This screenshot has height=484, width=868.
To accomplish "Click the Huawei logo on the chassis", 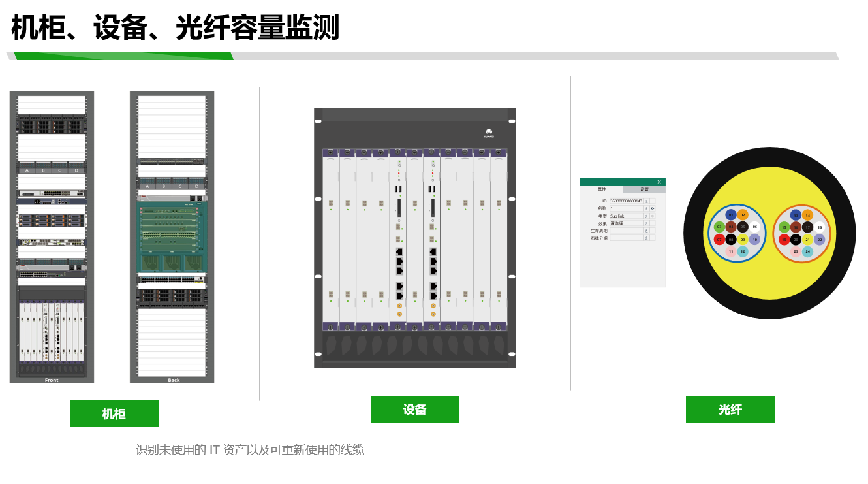I will [x=489, y=133].
